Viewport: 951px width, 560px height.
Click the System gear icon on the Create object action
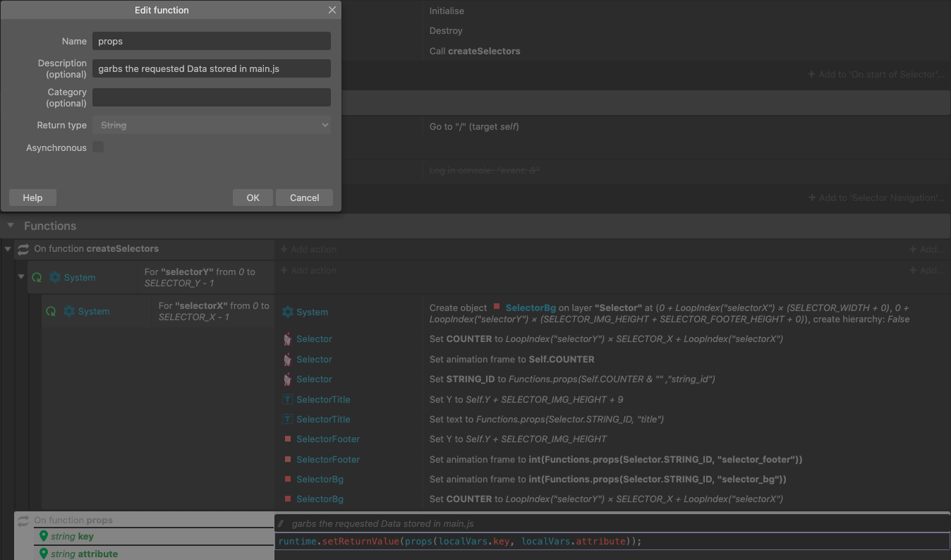coord(287,312)
